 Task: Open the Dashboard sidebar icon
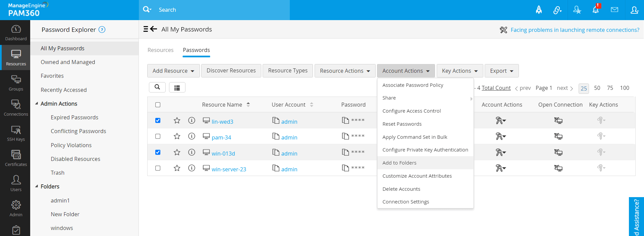point(16,33)
